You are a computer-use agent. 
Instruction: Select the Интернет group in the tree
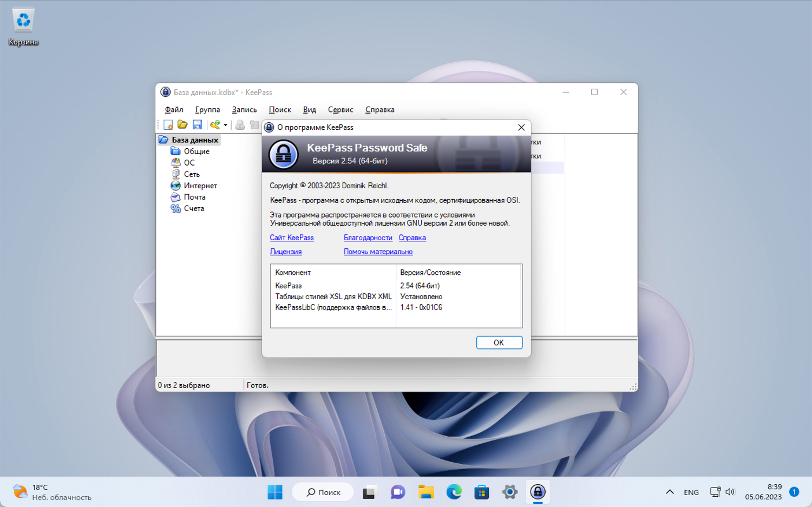200,186
